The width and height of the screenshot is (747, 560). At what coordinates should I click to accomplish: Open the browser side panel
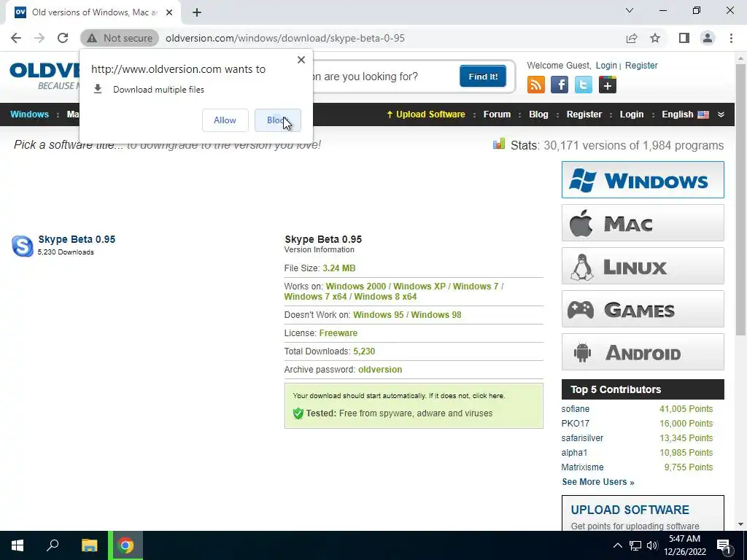684,38
